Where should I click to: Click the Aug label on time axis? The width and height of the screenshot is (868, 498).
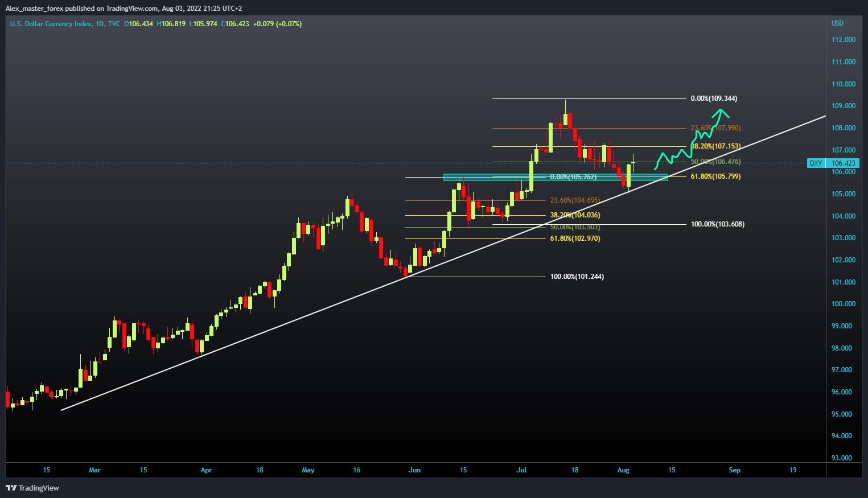[623, 470]
